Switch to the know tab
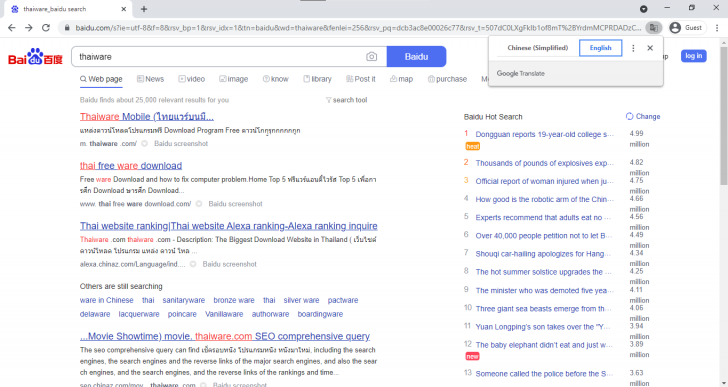Viewport: 728px width, 387px height. click(275, 79)
